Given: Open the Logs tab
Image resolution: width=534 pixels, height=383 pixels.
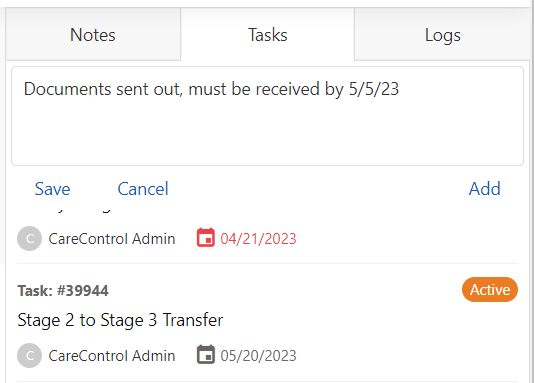Looking at the screenshot, I should pos(442,35).
